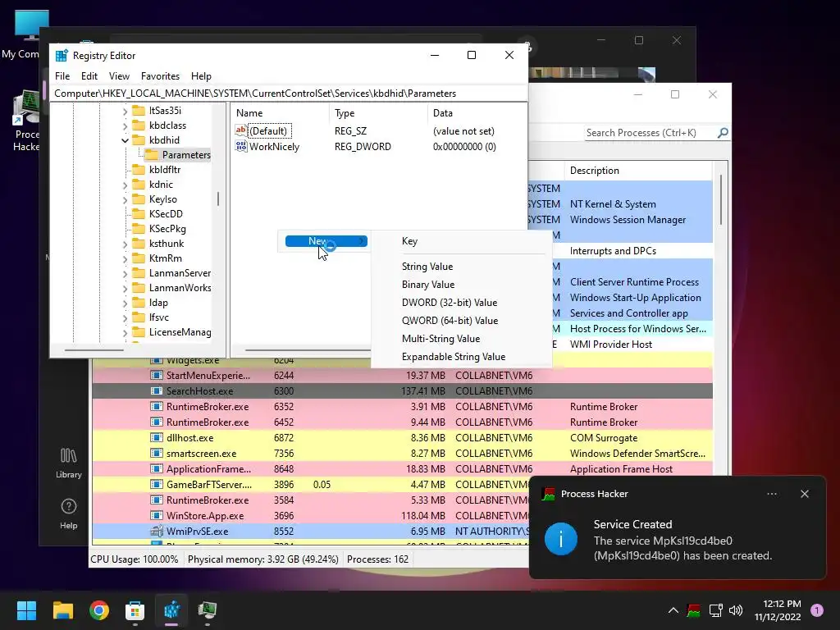Click the New context menu entry
The width and height of the screenshot is (840, 630).
[326, 241]
